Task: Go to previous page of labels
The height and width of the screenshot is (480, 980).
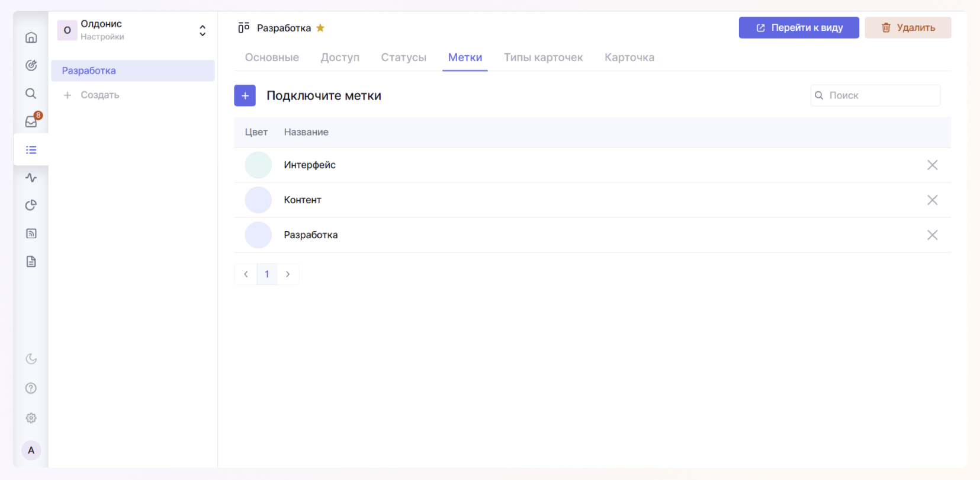Action: pos(246,274)
